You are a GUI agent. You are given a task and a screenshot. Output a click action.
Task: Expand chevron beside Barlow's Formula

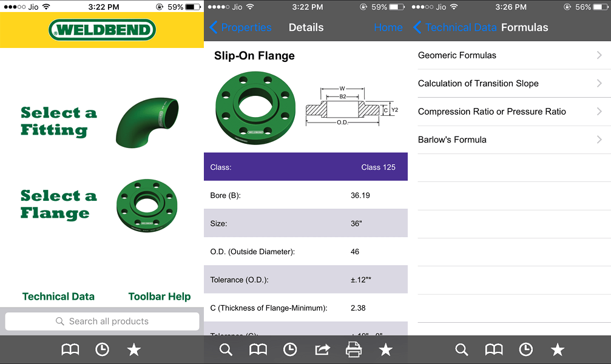pos(599,140)
